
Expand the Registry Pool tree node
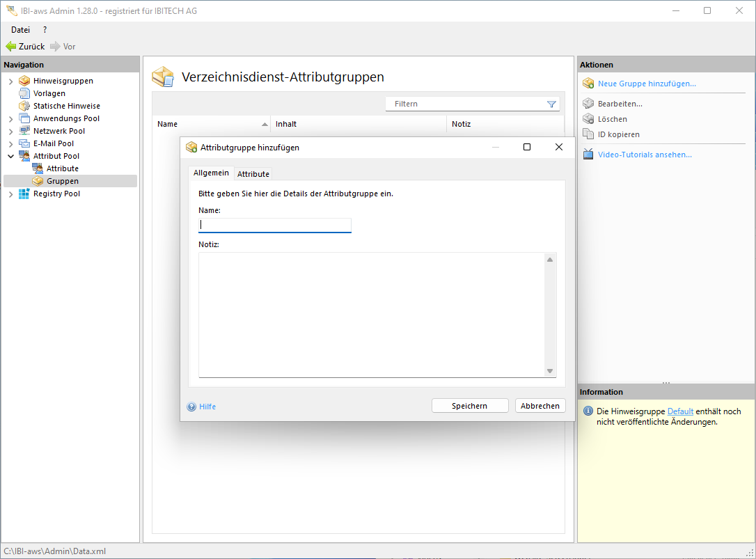pos(10,194)
